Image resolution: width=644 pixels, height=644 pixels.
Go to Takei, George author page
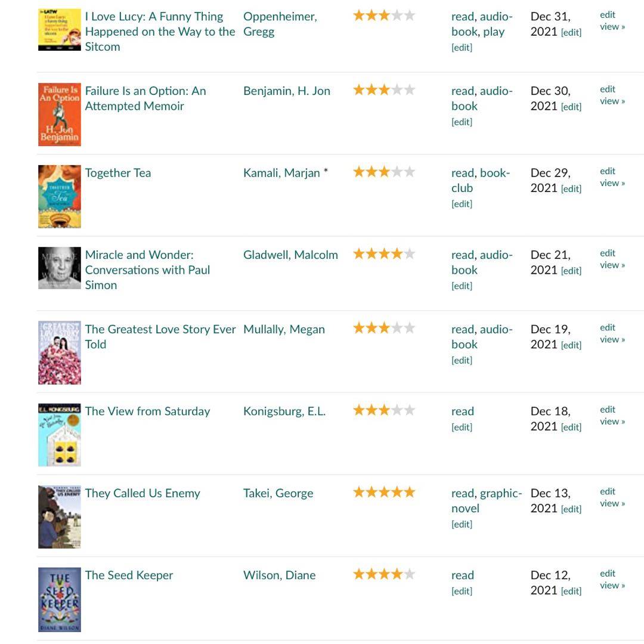pyautogui.click(x=278, y=493)
